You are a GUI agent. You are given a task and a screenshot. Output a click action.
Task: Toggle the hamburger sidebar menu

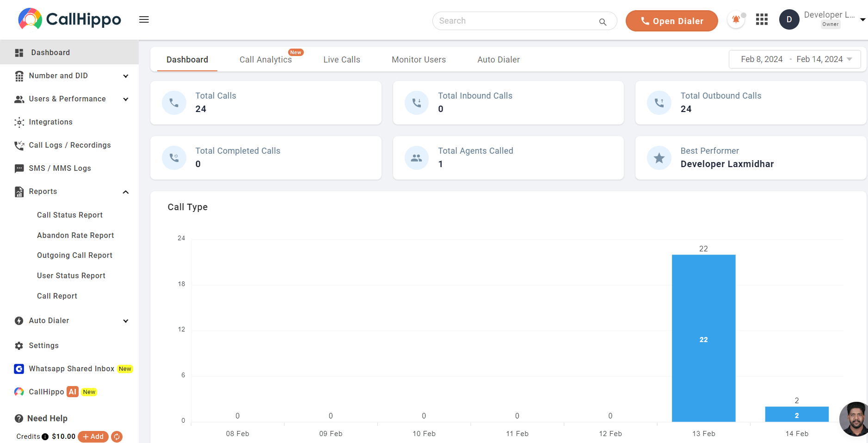coord(144,19)
